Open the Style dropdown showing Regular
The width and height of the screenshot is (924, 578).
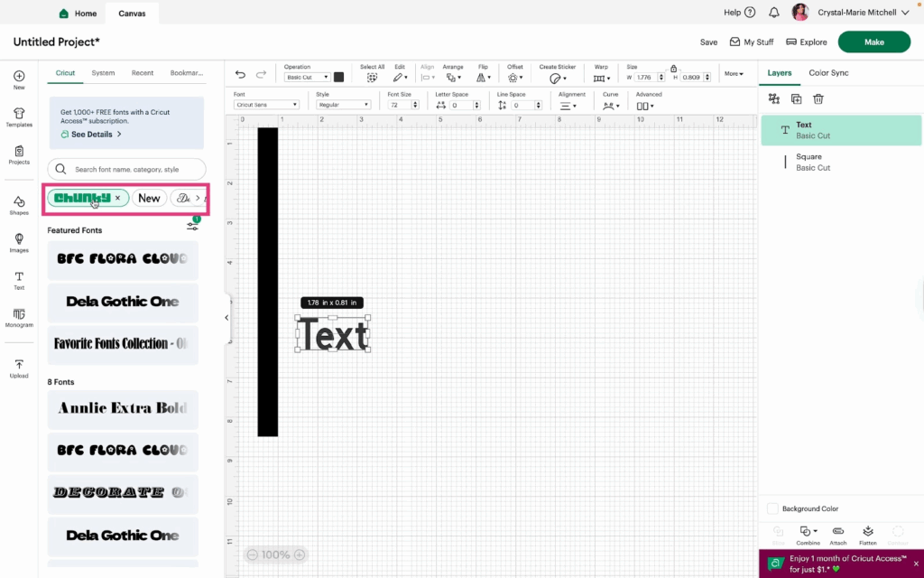pyautogui.click(x=343, y=105)
